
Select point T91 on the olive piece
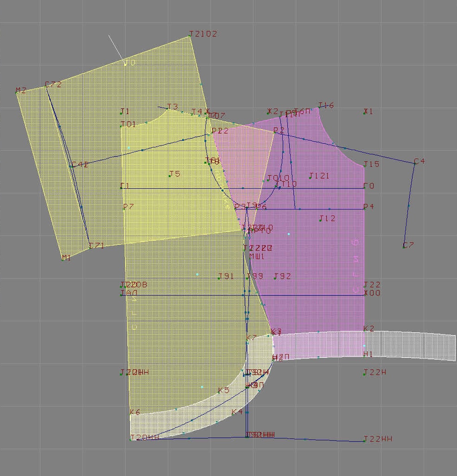(x=219, y=278)
